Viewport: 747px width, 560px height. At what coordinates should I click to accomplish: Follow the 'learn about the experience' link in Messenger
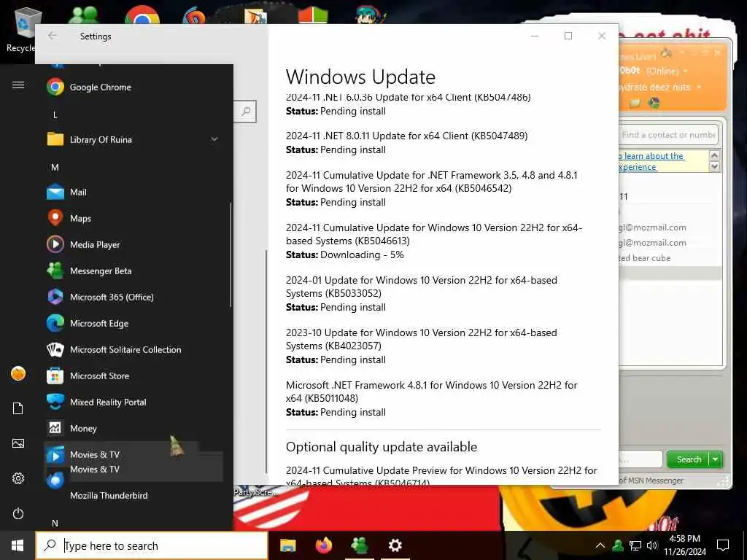651,161
